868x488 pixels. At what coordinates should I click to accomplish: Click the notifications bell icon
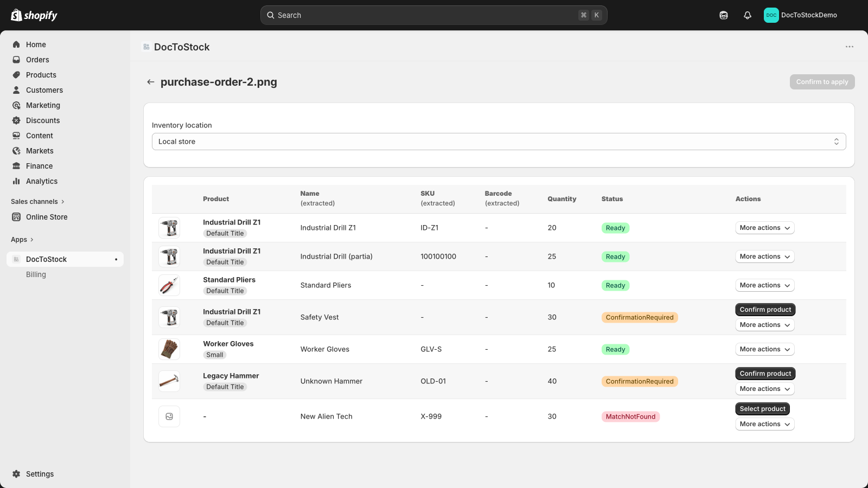(x=748, y=15)
